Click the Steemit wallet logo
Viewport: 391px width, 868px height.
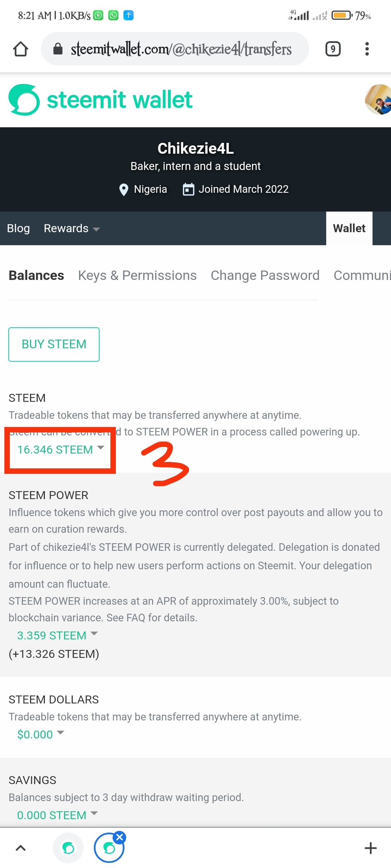(x=100, y=100)
